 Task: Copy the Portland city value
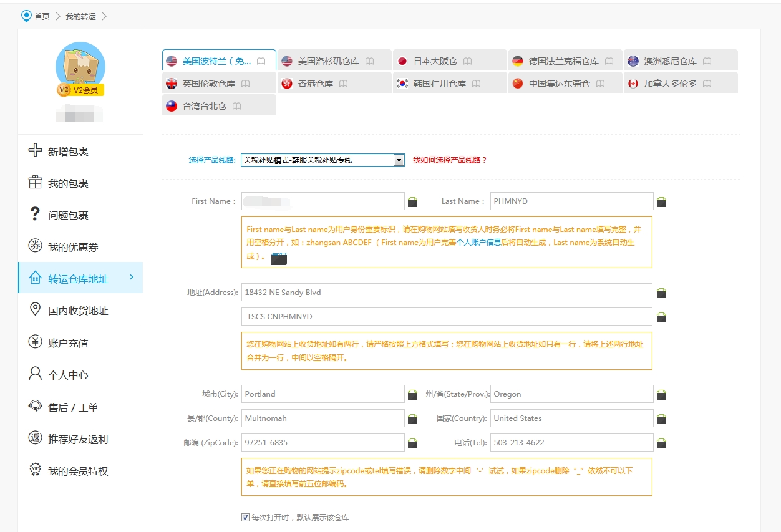point(412,395)
